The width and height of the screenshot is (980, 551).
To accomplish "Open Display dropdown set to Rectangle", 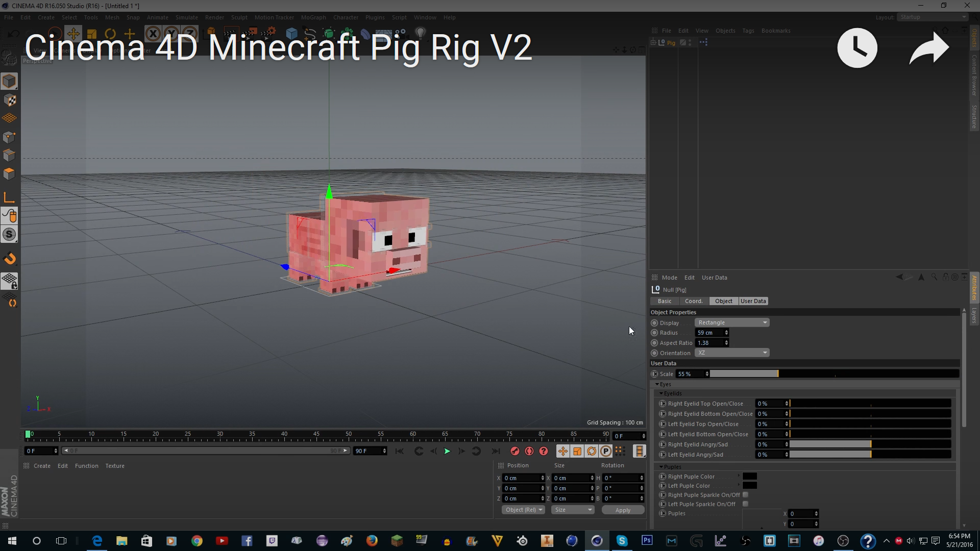I will [732, 322].
